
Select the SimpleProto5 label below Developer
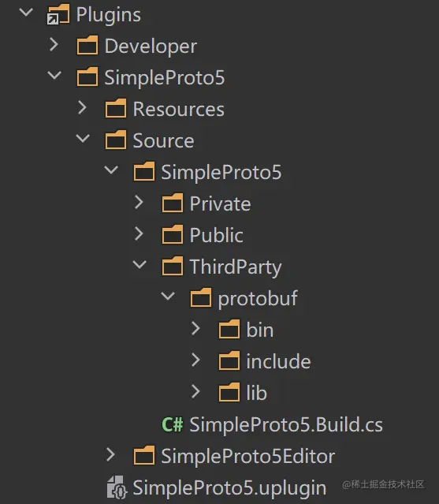[165, 77]
